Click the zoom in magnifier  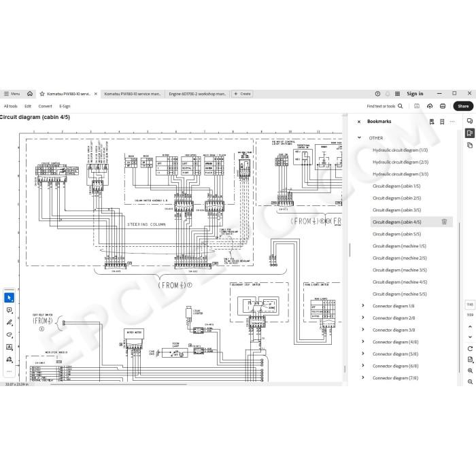[x=470, y=371]
